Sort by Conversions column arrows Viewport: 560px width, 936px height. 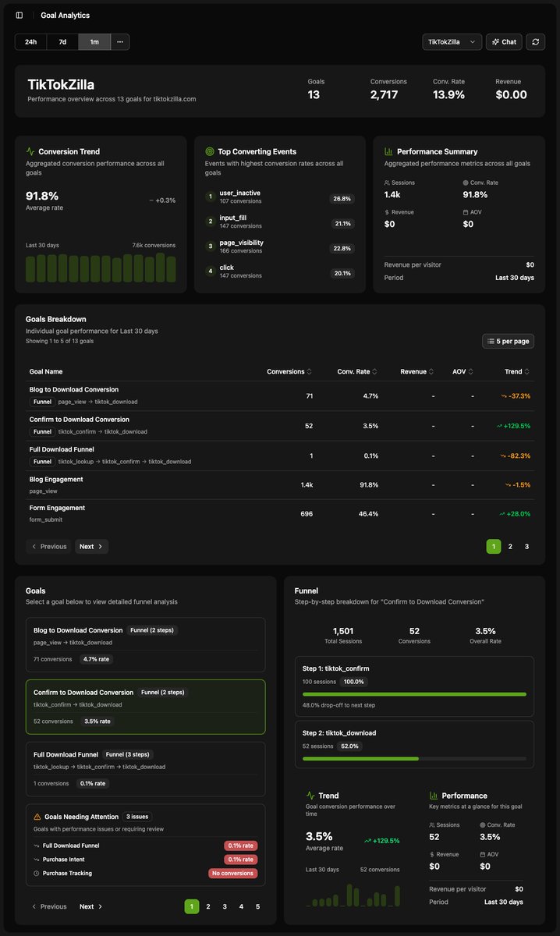(x=310, y=372)
